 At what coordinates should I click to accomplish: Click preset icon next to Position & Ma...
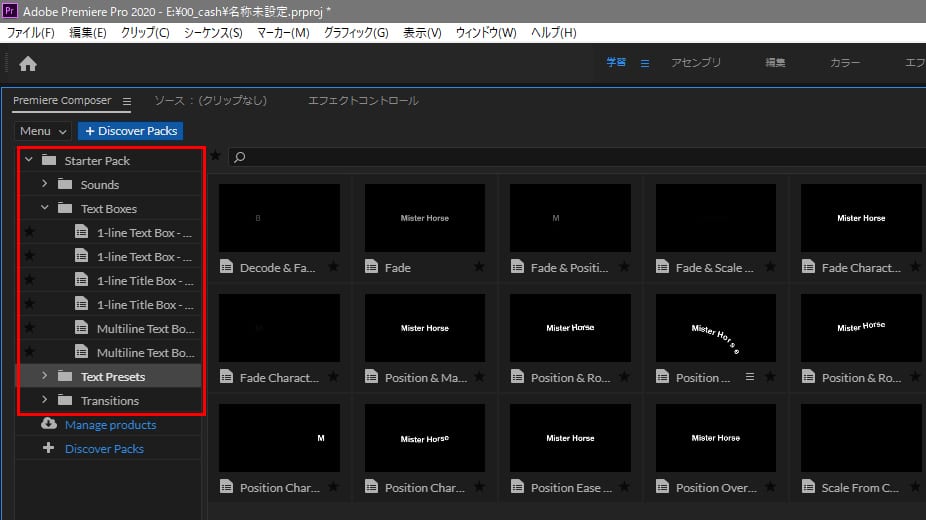tap(371, 377)
